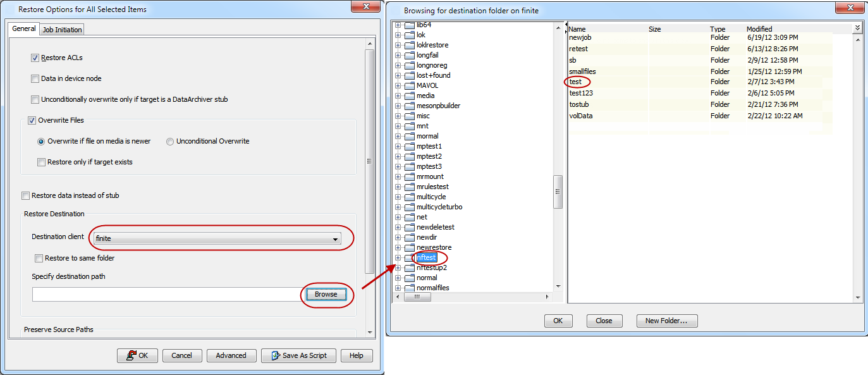Tick the Restore to same folder checkbox
868x375 pixels.
click(39, 258)
